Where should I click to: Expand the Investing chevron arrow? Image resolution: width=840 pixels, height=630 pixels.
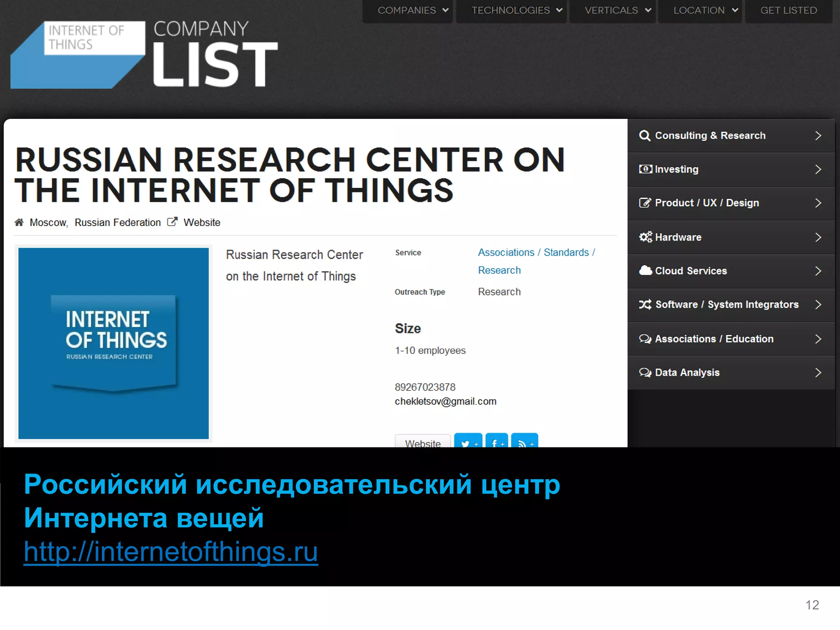coord(818,169)
